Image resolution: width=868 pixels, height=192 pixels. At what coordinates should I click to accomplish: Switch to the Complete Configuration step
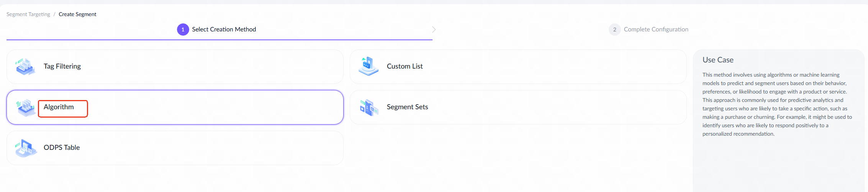656,30
